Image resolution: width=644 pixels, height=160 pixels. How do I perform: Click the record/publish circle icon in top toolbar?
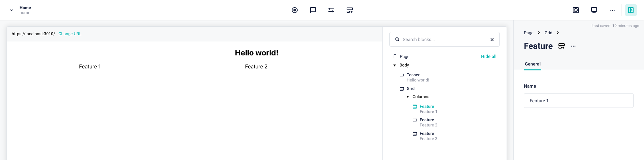pos(295,10)
